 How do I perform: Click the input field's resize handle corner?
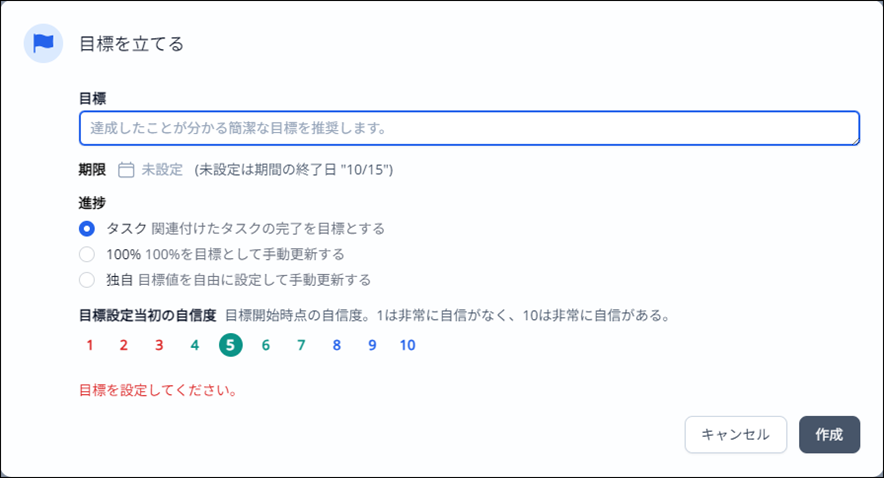click(856, 141)
